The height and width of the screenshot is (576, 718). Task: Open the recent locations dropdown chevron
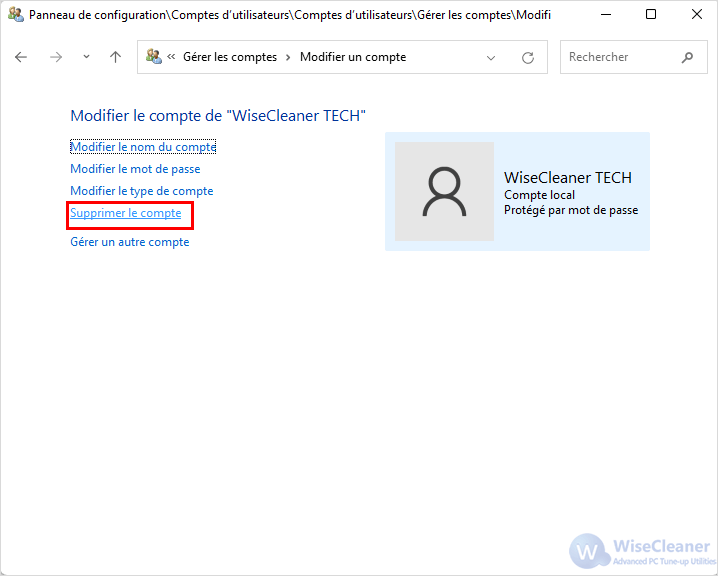(86, 57)
